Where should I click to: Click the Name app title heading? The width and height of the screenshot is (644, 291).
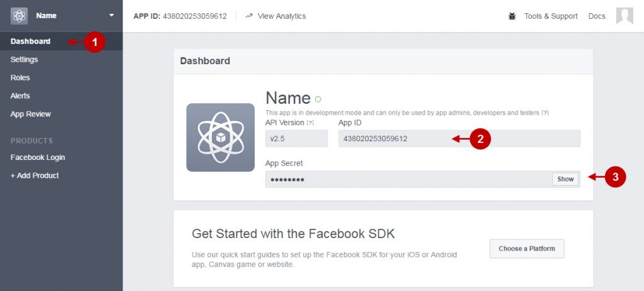(x=288, y=98)
